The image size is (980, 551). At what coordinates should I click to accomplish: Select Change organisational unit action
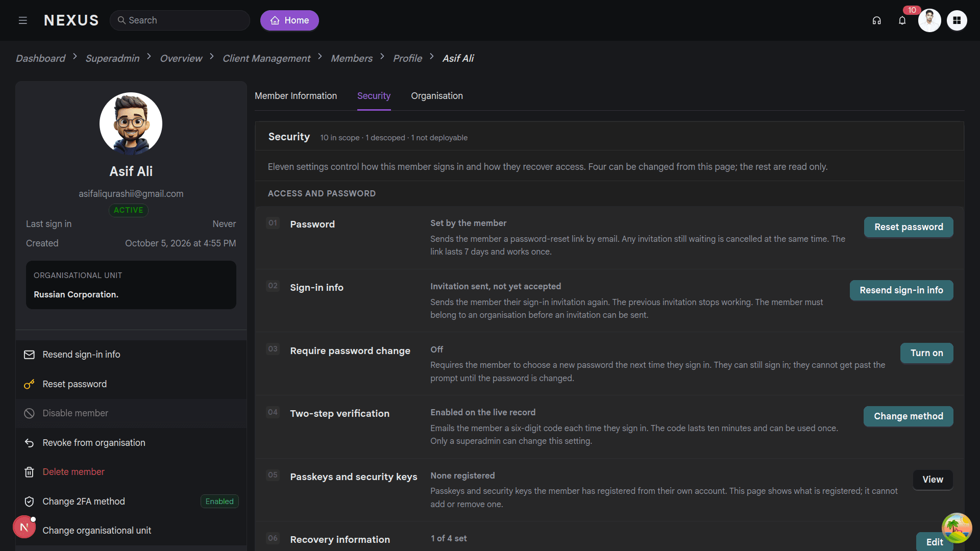[131, 531]
